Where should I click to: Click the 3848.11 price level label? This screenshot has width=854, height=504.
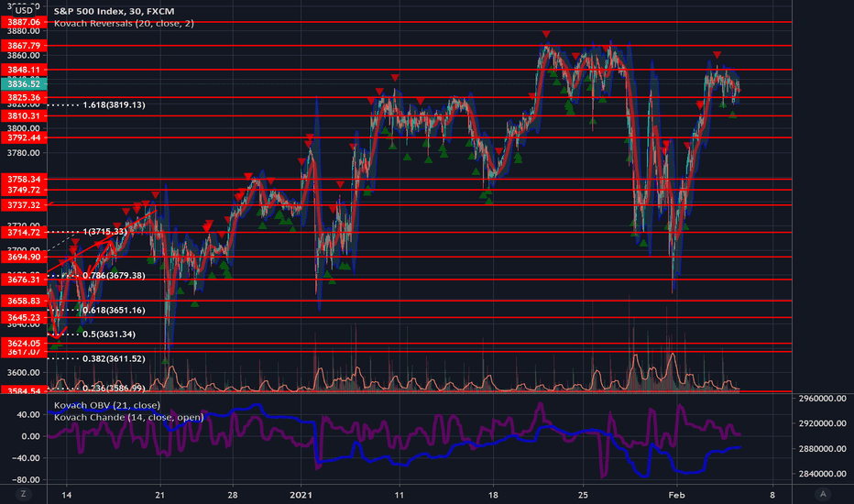pos(24,70)
